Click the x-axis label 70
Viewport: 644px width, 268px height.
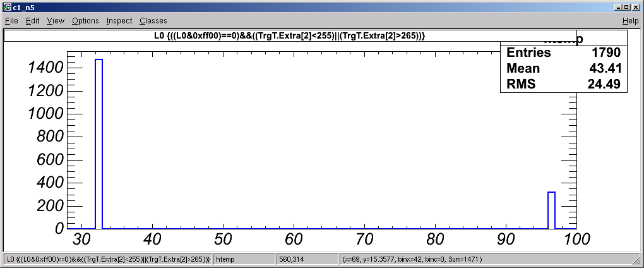(365, 238)
